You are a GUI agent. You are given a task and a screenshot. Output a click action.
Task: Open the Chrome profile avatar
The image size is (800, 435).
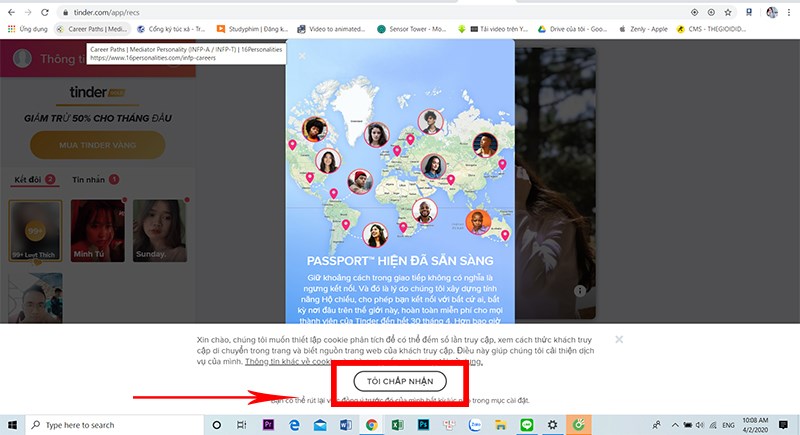click(x=772, y=12)
